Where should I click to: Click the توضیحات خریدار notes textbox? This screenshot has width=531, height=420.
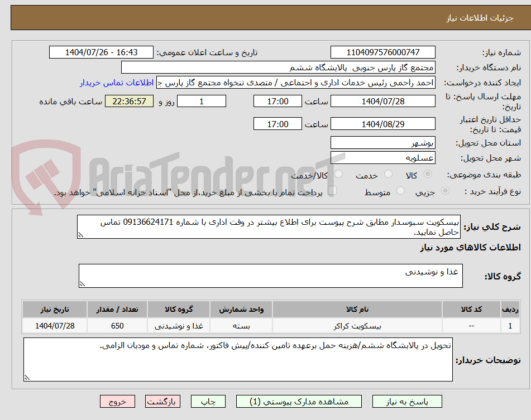tap(238, 359)
